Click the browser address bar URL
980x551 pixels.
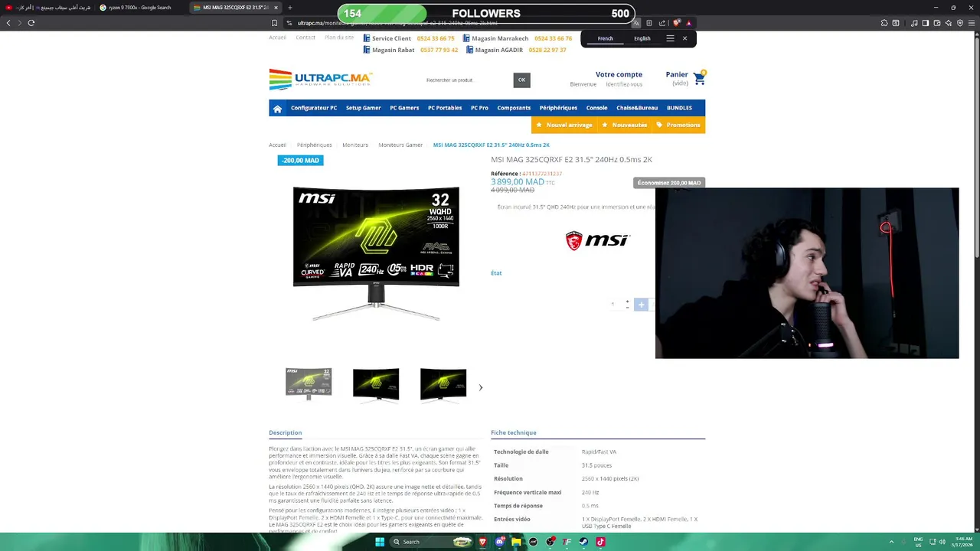(x=397, y=23)
